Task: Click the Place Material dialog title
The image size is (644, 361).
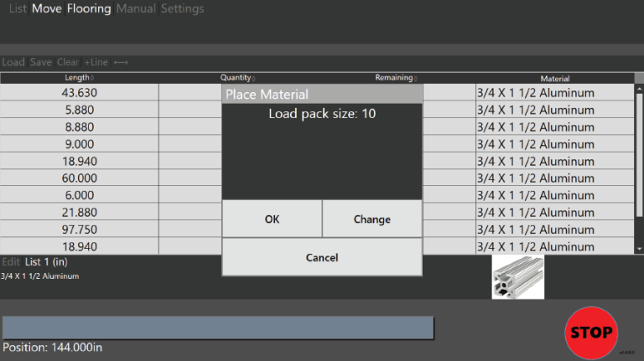Action: pyautogui.click(x=267, y=95)
